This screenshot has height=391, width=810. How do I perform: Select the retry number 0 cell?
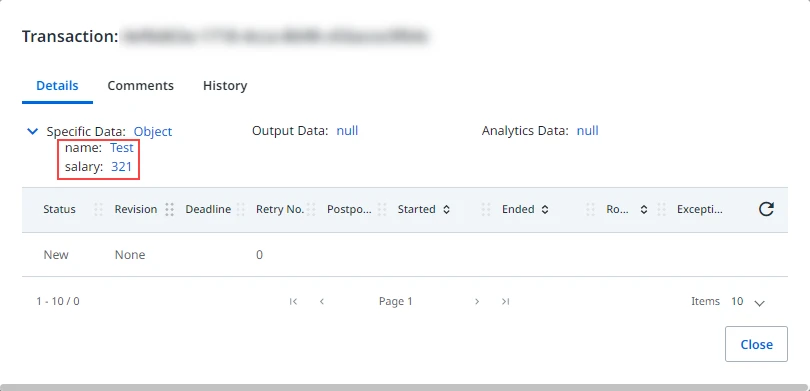tap(259, 255)
